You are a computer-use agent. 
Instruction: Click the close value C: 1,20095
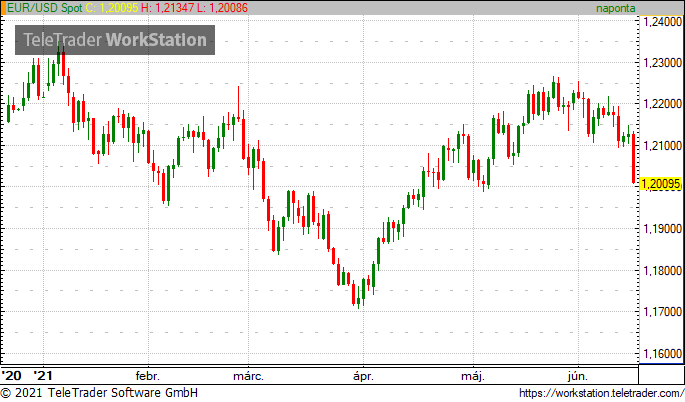pos(111,8)
